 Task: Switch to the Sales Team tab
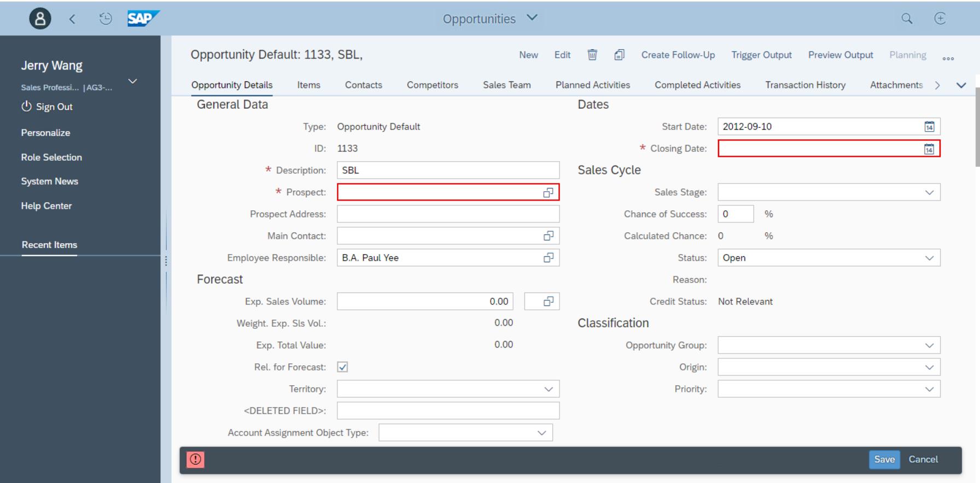[507, 85]
